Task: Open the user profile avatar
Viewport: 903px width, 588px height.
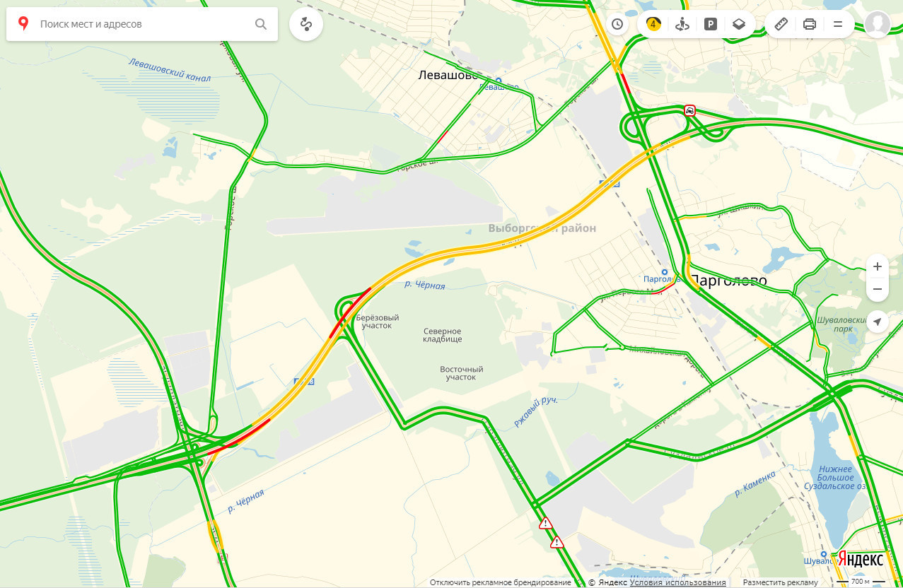Action: pyautogui.click(x=877, y=24)
